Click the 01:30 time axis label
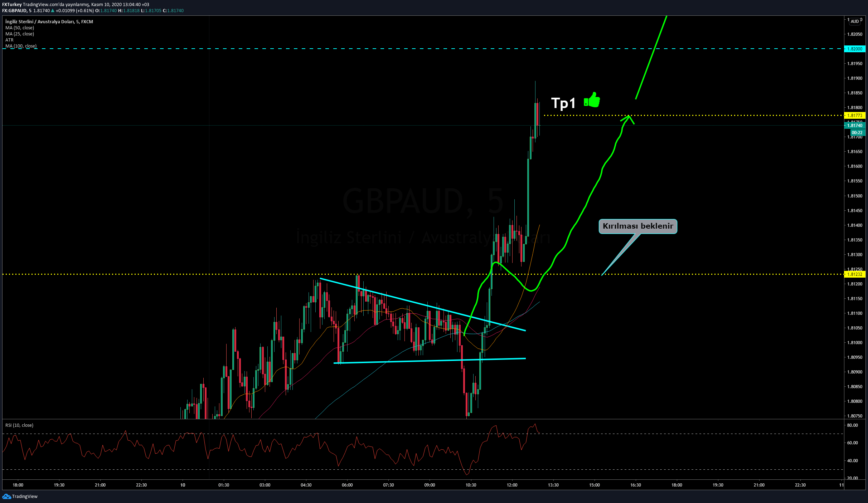The image size is (868, 503). 224,485
